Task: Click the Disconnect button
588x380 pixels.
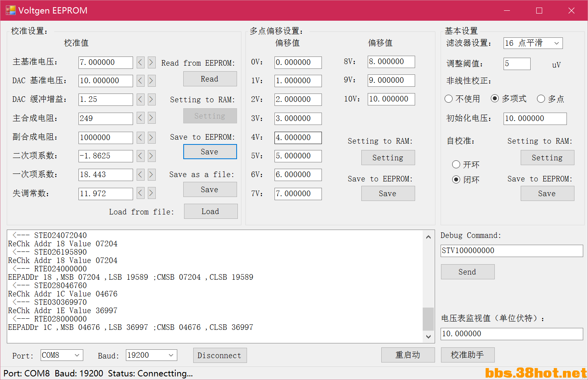Action: click(220, 355)
